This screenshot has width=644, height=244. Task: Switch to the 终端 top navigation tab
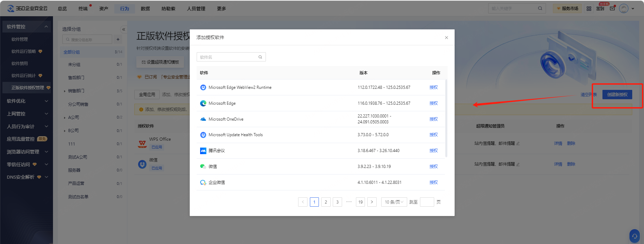tap(83, 9)
